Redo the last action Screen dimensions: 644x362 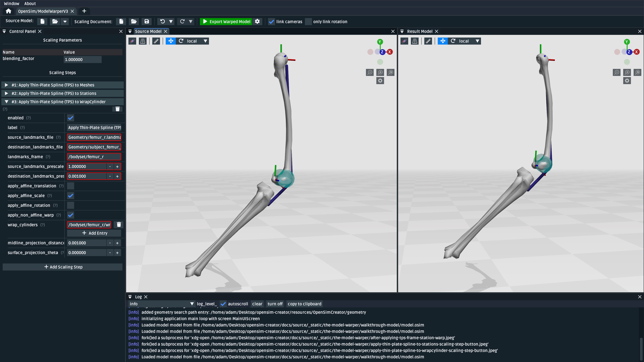[182, 21]
